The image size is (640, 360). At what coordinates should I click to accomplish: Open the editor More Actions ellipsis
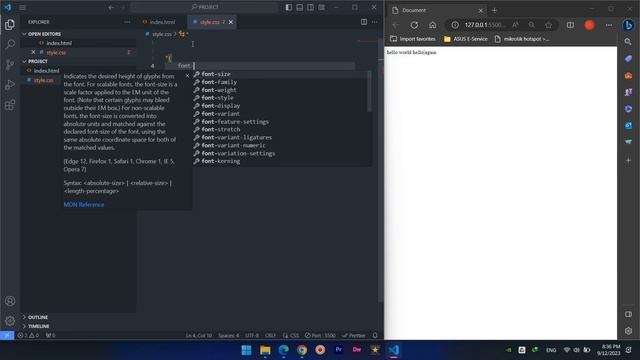click(375, 22)
